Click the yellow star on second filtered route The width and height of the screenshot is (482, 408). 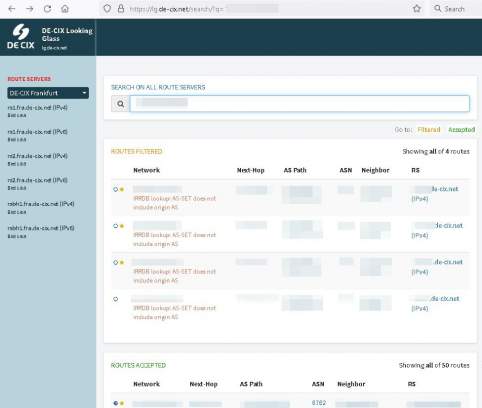tap(122, 226)
